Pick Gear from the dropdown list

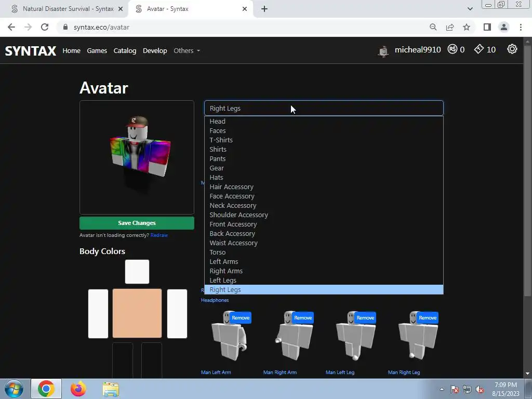click(x=324, y=168)
